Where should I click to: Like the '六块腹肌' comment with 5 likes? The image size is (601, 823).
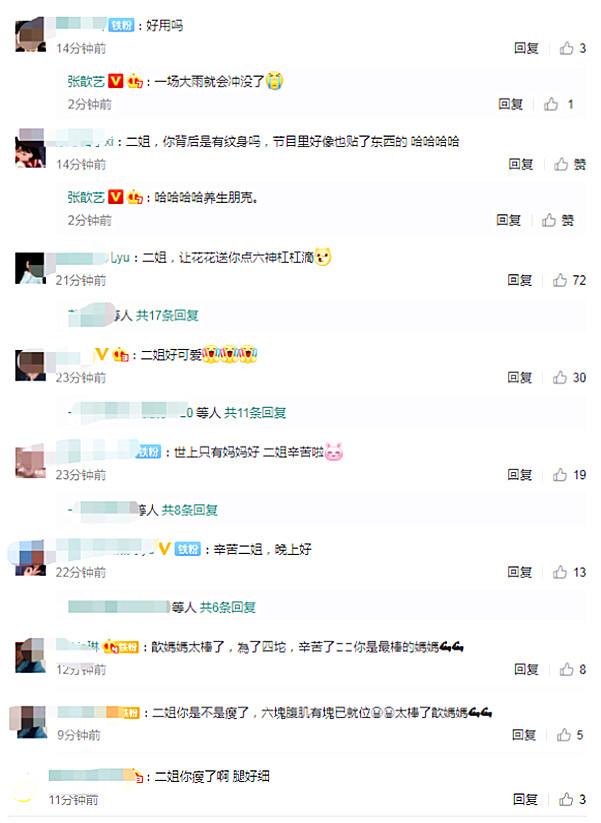click(x=570, y=735)
